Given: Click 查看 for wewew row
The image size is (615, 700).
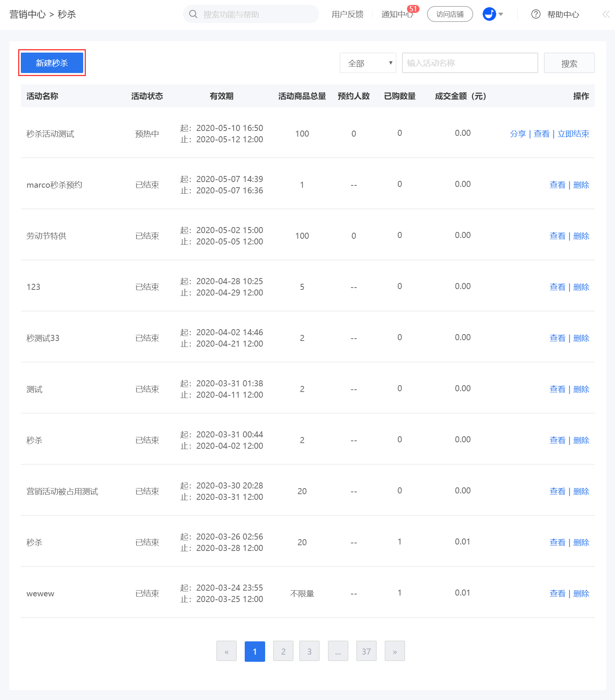Looking at the screenshot, I should pos(557,593).
